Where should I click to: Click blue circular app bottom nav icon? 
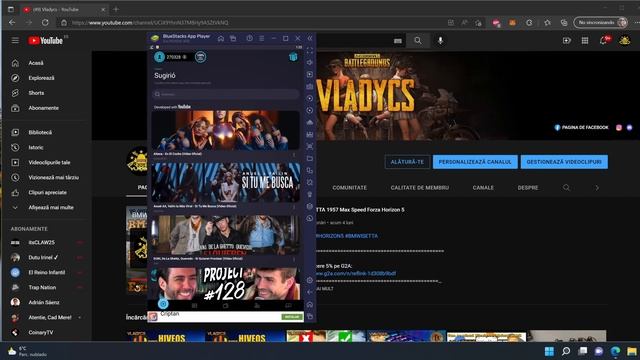tap(163, 304)
